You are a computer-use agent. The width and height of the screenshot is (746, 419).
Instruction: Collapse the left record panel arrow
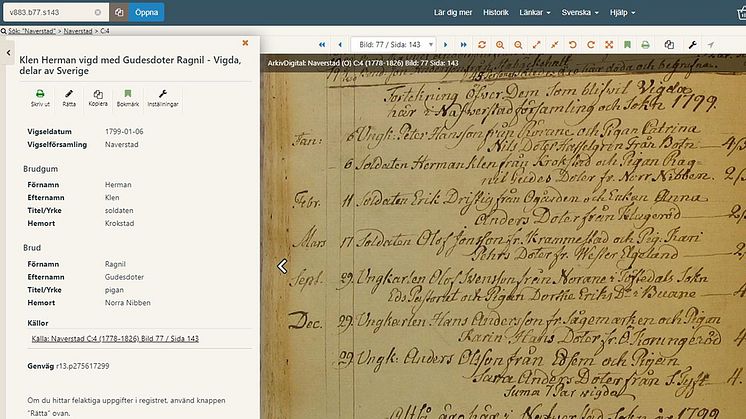point(8,51)
